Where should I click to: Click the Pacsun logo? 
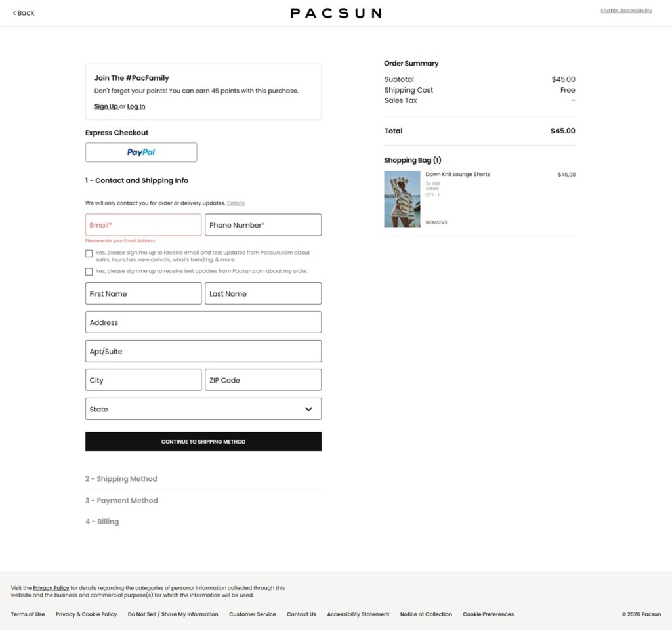(x=336, y=13)
